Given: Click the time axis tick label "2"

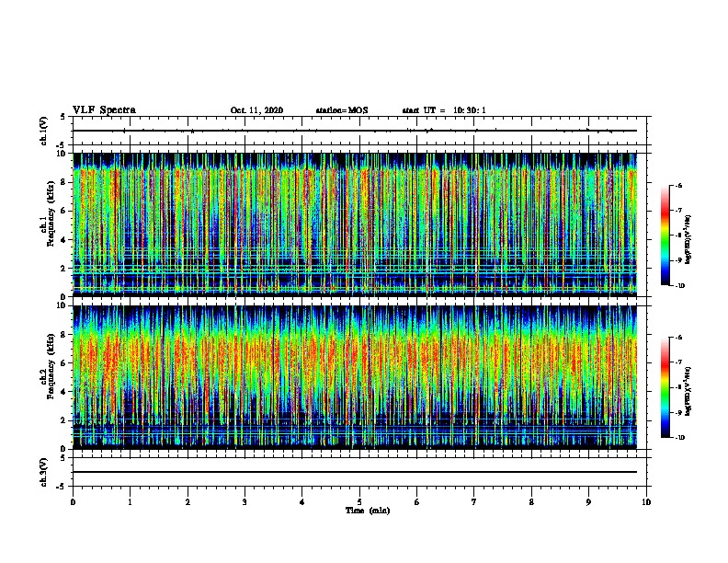Looking at the screenshot, I should 188,502.
